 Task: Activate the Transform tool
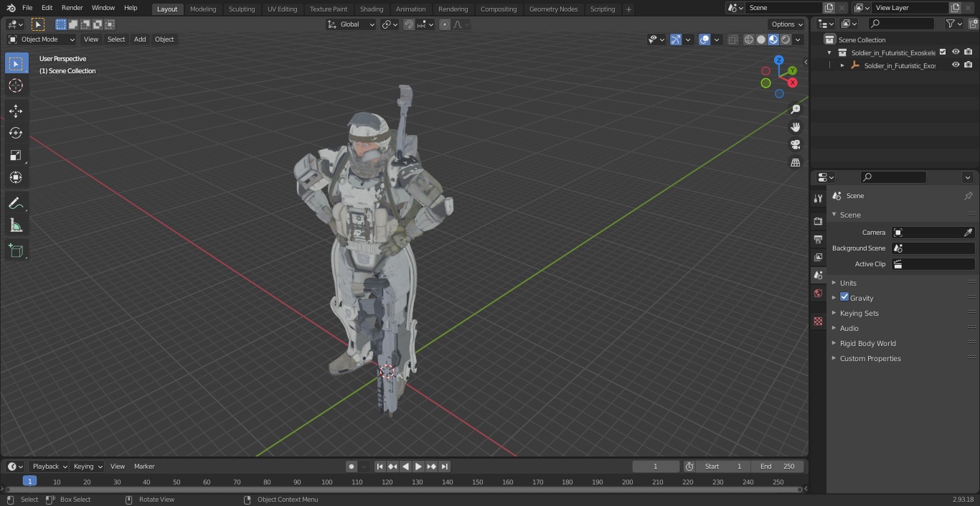click(16, 177)
